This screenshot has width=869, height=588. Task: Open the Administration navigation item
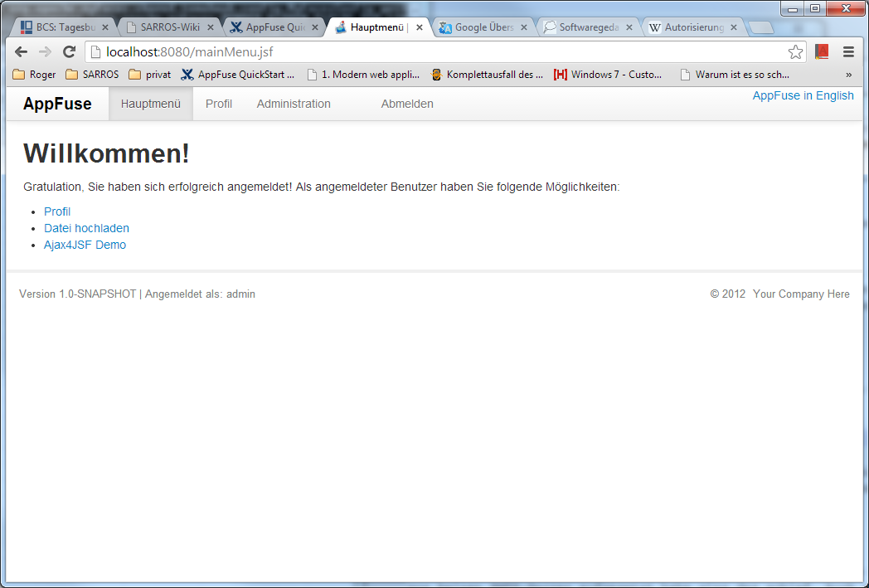[x=294, y=103]
